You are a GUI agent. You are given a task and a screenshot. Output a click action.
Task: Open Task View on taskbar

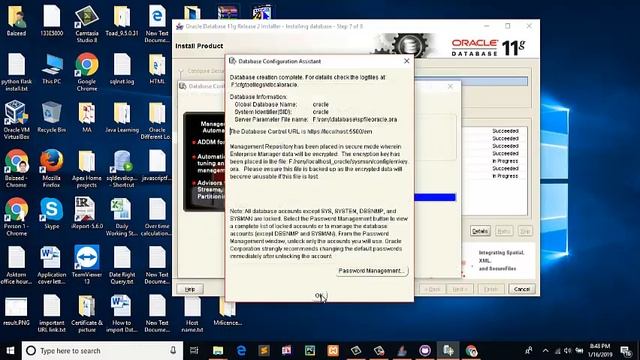pyautogui.click(x=194, y=351)
